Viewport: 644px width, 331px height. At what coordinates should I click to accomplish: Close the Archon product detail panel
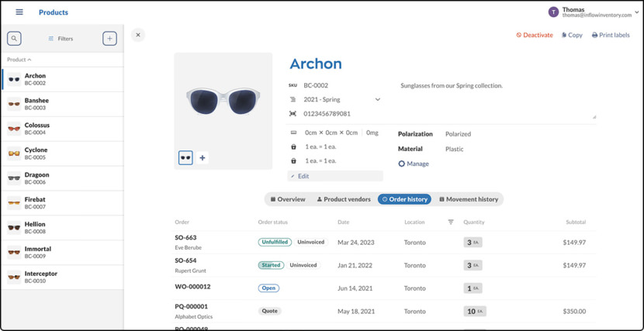pyautogui.click(x=138, y=35)
